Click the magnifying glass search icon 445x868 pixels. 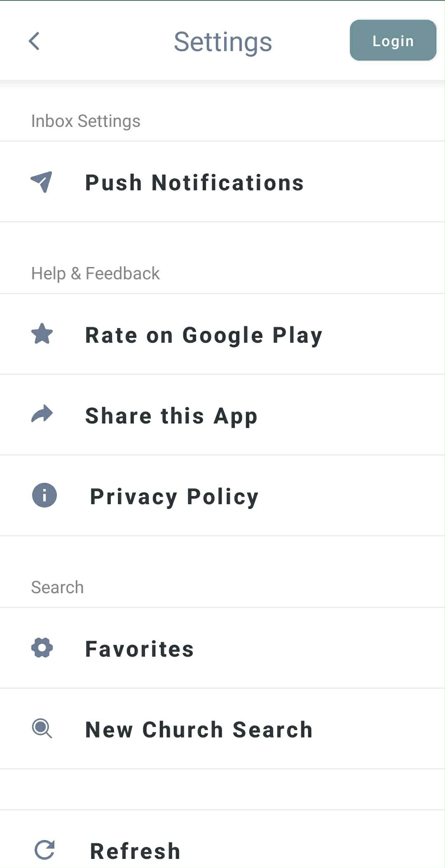(42, 728)
